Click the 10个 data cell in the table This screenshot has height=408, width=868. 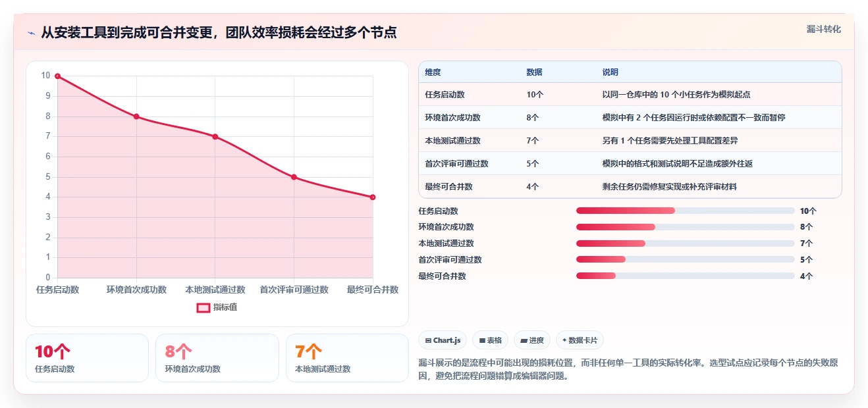[535, 95]
